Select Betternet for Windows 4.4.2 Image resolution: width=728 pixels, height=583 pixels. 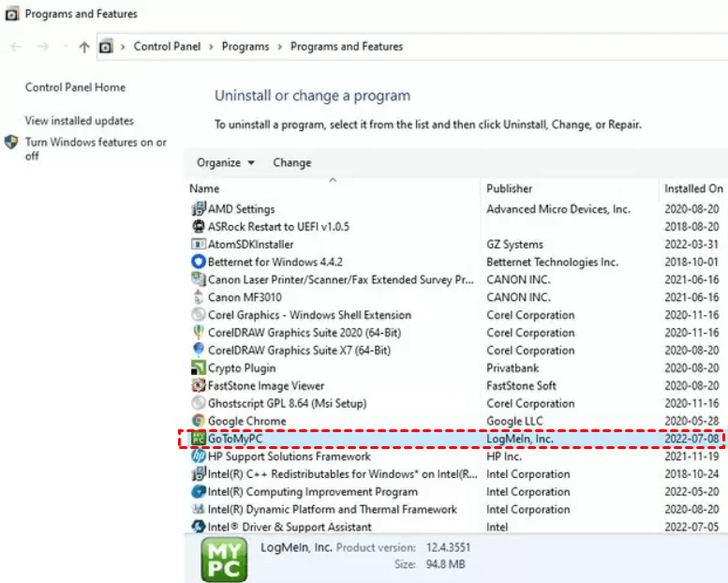[275, 262]
